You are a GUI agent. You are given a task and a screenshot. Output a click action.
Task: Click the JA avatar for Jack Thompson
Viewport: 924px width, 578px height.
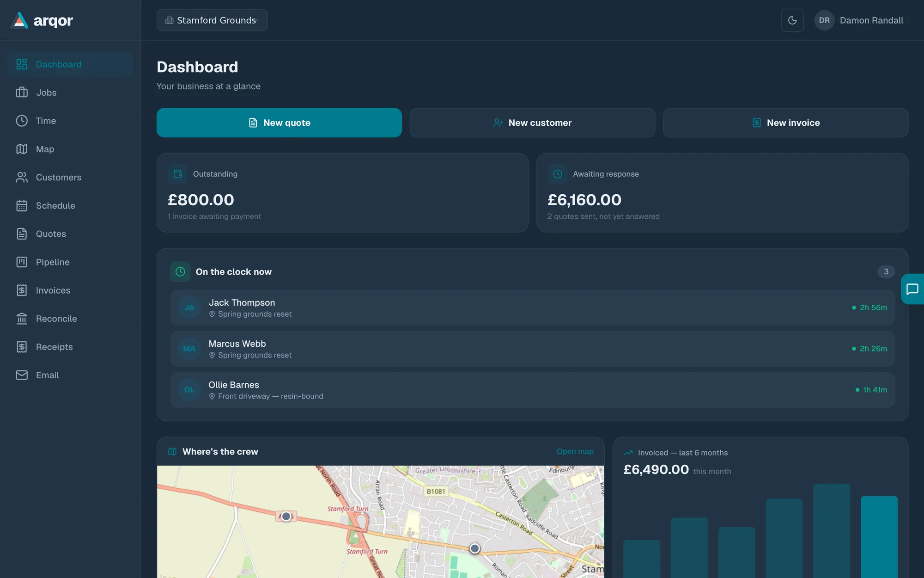click(189, 307)
